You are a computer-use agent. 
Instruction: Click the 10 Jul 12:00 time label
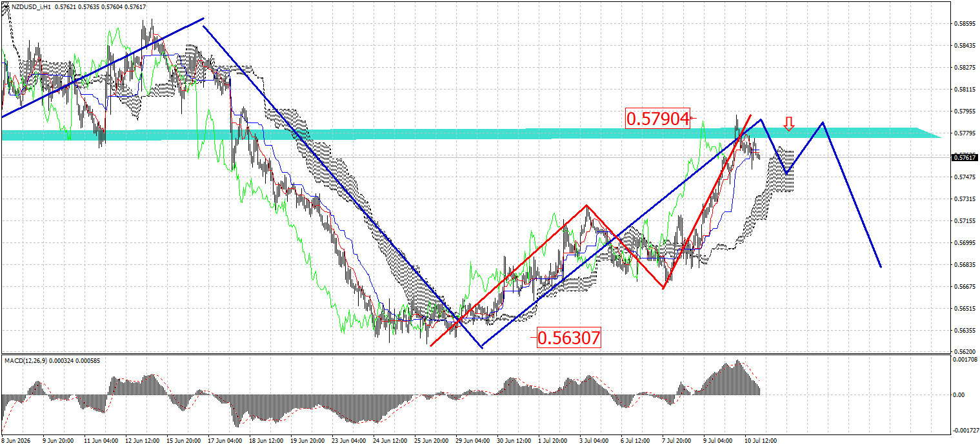[x=761, y=441]
